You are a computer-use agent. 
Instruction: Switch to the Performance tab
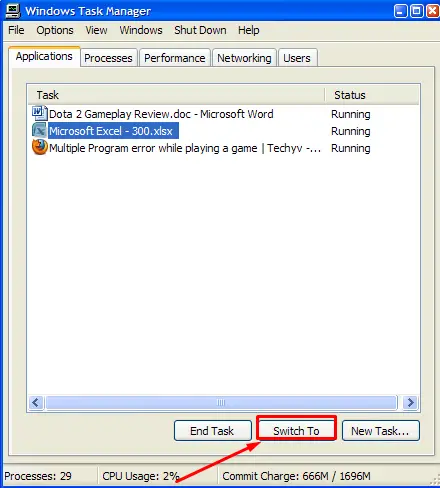click(175, 58)
